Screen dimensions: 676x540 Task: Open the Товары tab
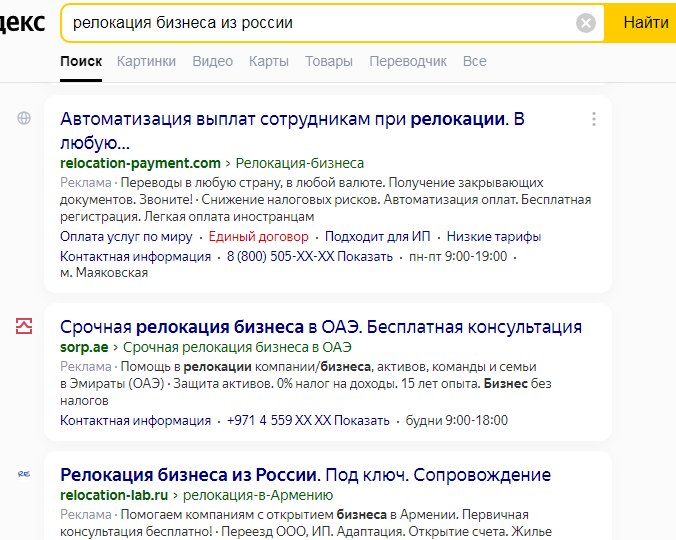[329, 61]
